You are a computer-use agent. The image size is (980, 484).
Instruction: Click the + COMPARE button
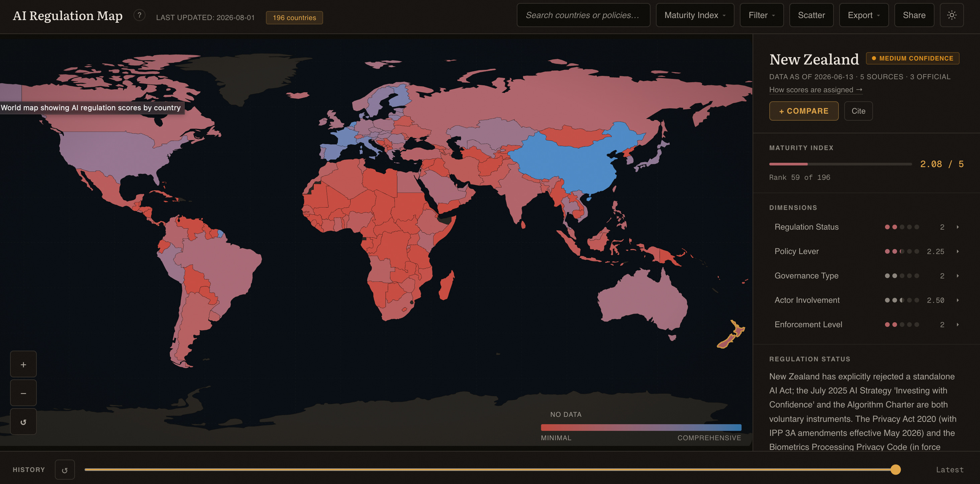tap(803, 111)
